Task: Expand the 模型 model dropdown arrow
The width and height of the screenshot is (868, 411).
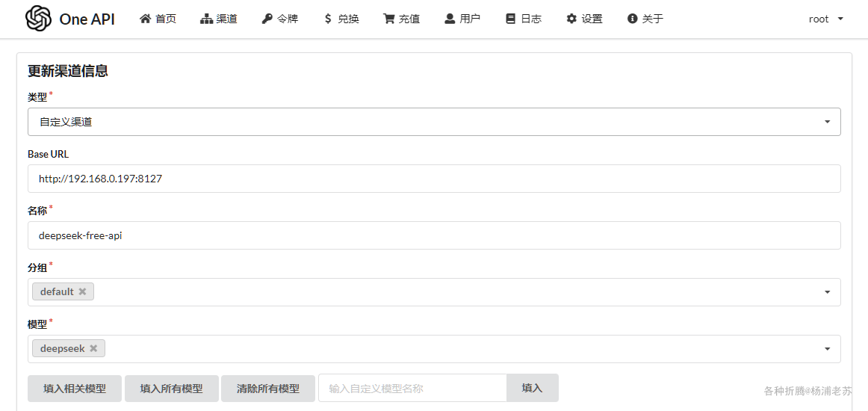Action: coord(827,349)
